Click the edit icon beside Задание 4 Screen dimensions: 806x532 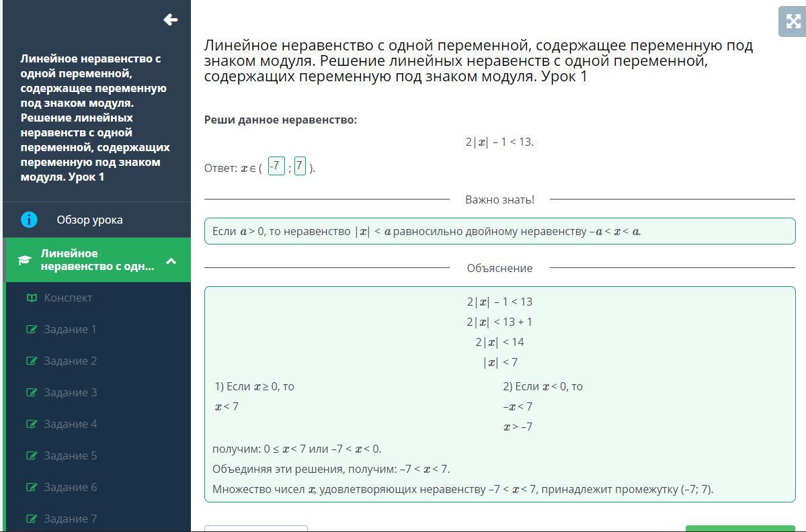[32, 424]
